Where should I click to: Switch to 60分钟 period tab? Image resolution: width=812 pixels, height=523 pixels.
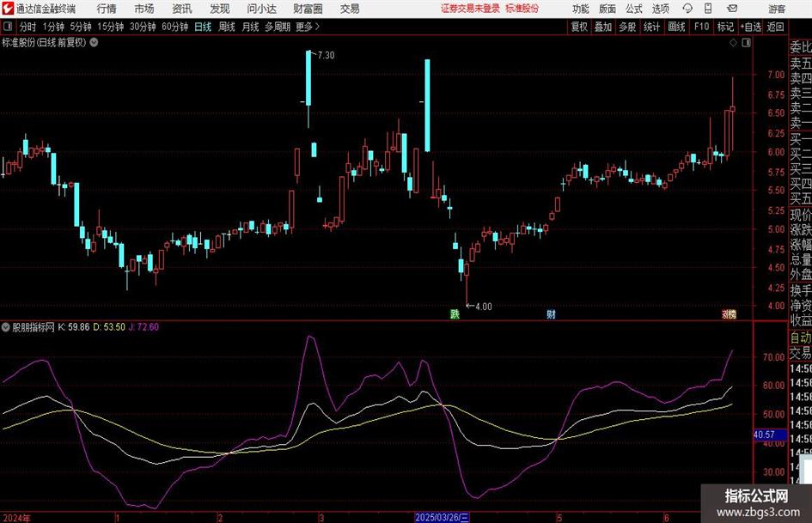pos(175,27)
